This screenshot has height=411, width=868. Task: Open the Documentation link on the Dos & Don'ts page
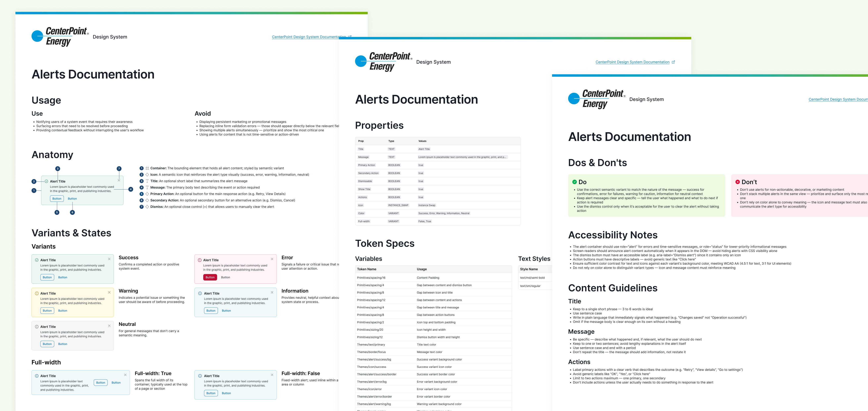[838, 99]
